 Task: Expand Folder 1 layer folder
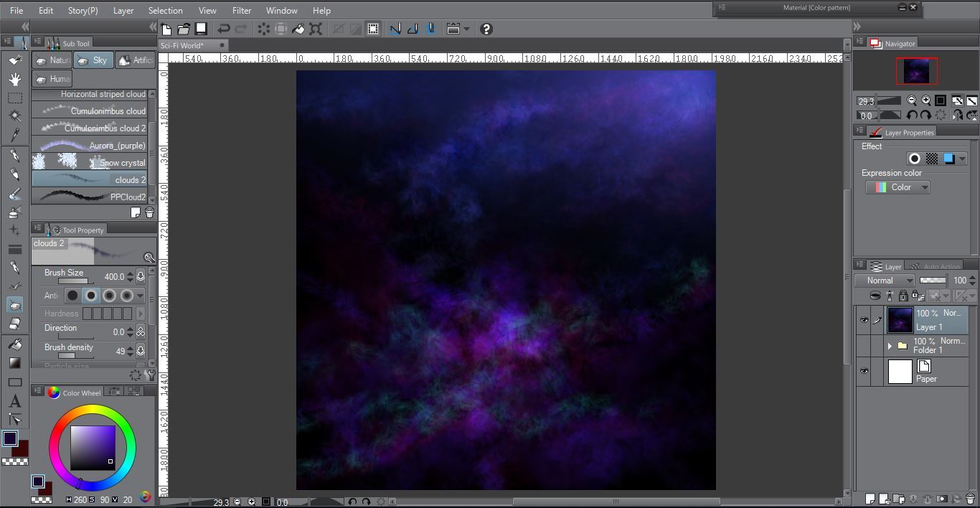pos(890,346)
